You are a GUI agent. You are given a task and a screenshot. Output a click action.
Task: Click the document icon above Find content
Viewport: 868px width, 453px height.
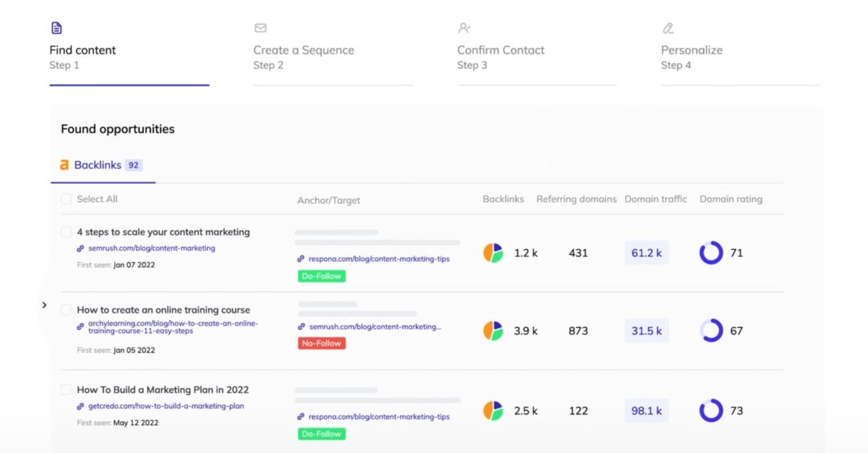coord(56,27)
